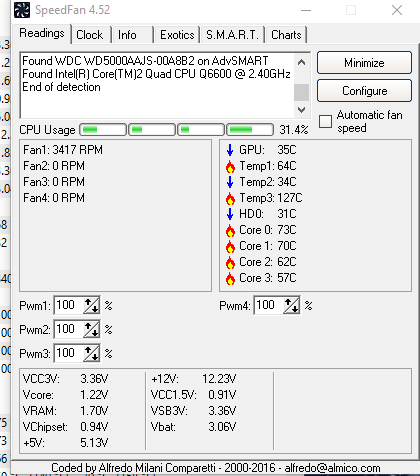This screenshot has width=420, height=476.
Task: Click the blue arrow icon beside HD0
Action: 230,214
